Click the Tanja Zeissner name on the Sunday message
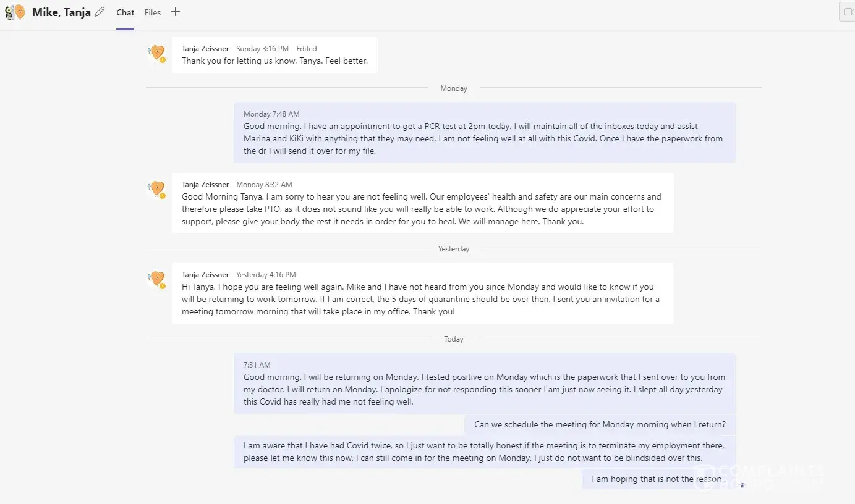This screenshot has height=504, width=855. (x=205, y=49)
